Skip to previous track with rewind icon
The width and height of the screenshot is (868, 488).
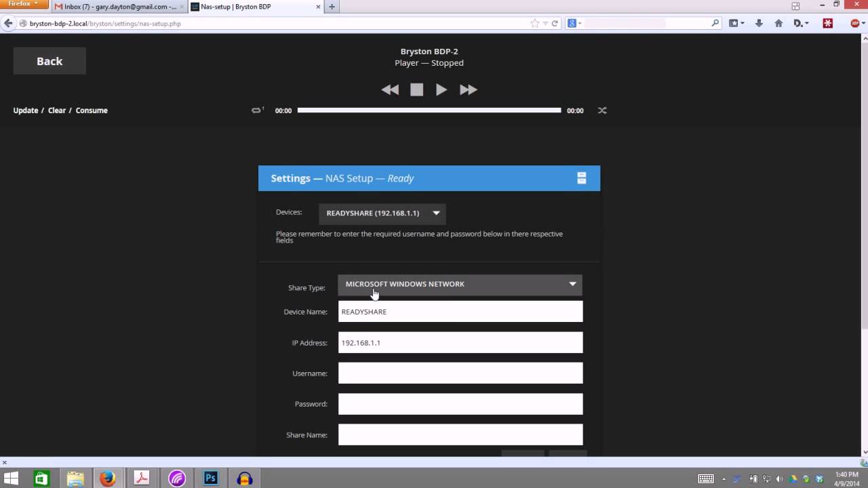point(390,89)
